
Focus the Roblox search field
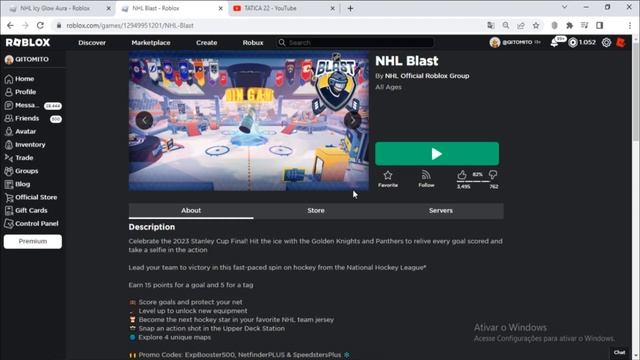pos(355,42)
